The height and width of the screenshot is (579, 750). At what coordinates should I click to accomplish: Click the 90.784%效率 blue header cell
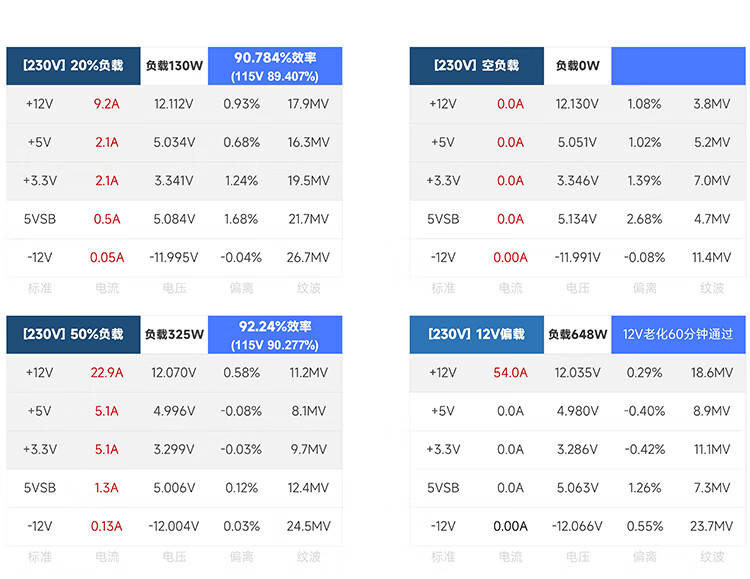pyautogui.click(x=274, y=66)
